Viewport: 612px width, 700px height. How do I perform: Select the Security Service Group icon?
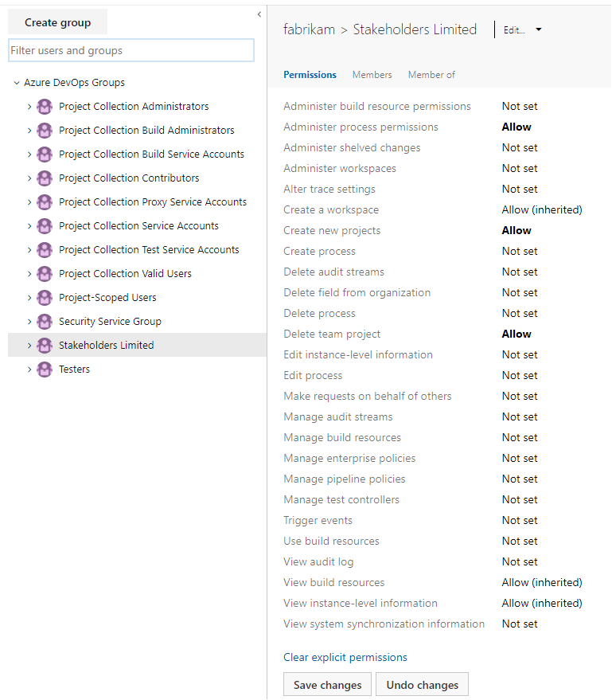44,321
